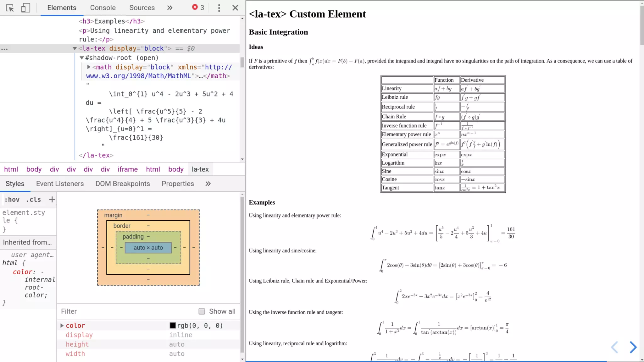The width and height of the screenshot is (644, 362).
Task: Click the computed height property row
Action: point(148,344)
